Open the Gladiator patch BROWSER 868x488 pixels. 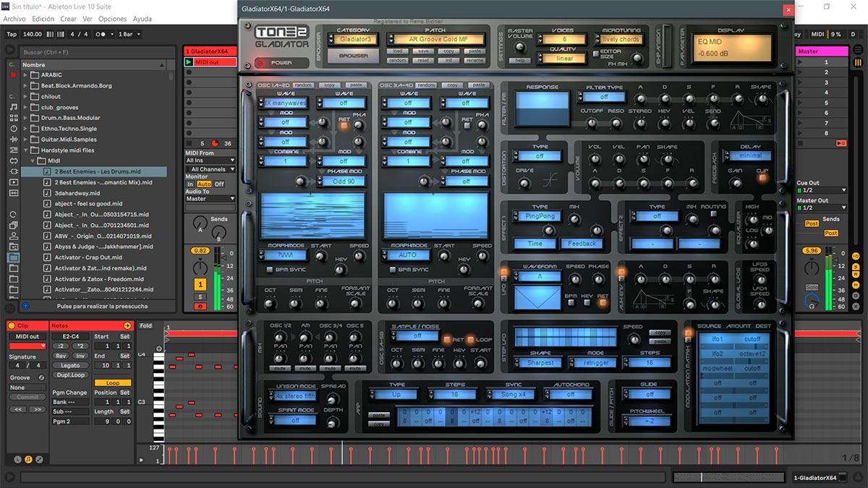(x=353, y=56)
